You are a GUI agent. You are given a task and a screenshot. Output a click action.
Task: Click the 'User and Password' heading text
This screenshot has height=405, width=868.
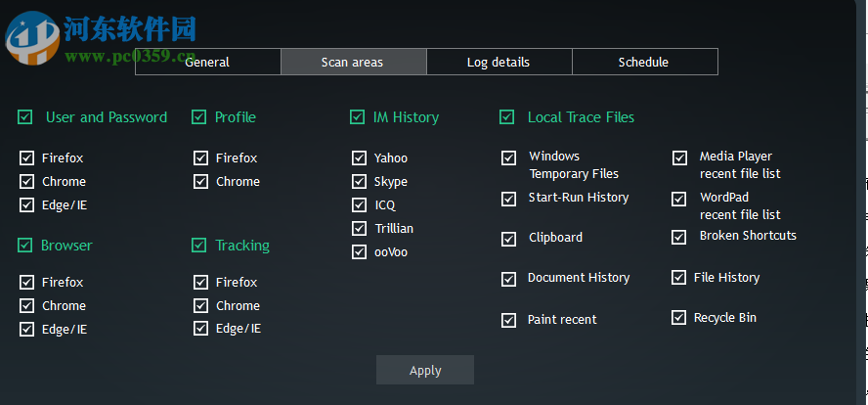pos(107,117)
